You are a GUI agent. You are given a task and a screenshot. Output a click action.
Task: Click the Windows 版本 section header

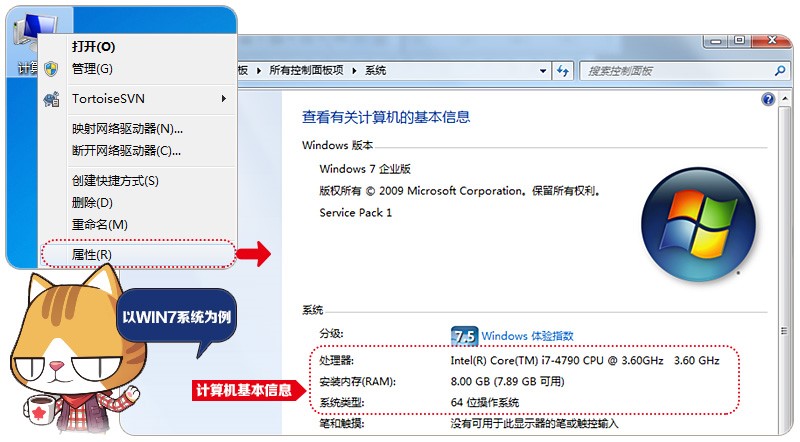pos(337,145)
